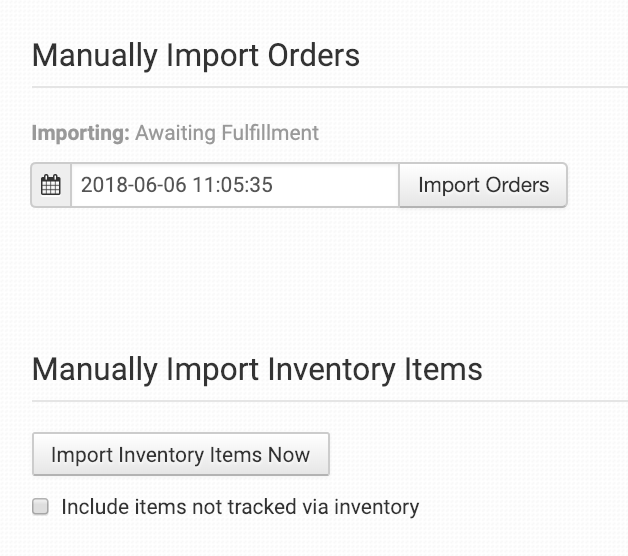628x556 pixels.
Task: Click divider line below Manually Import Orders
Action: [330, 87]
